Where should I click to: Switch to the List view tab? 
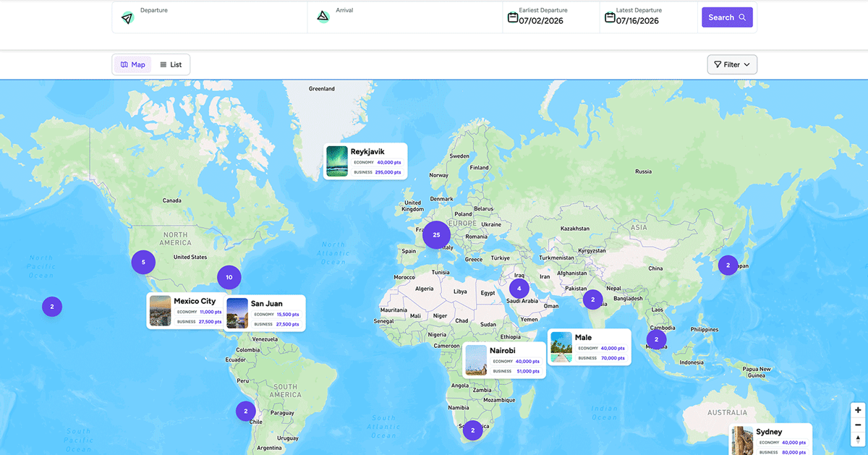pos(171,64)
